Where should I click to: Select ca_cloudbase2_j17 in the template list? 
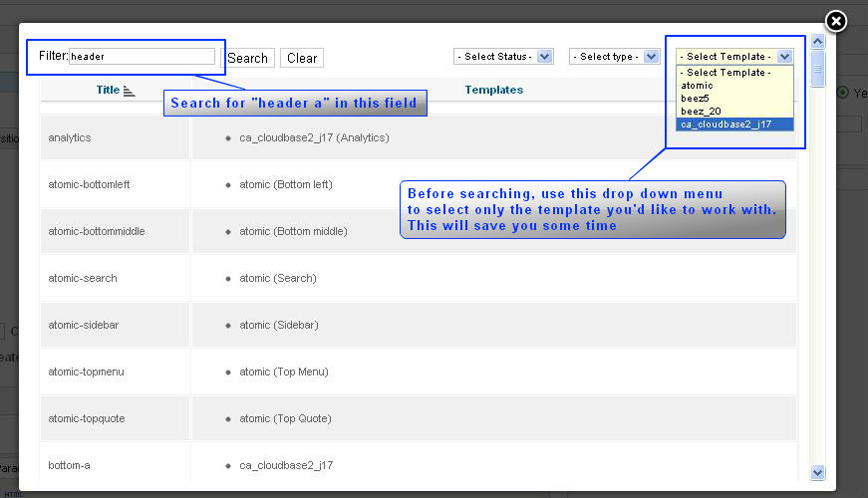tap(725, 124)
